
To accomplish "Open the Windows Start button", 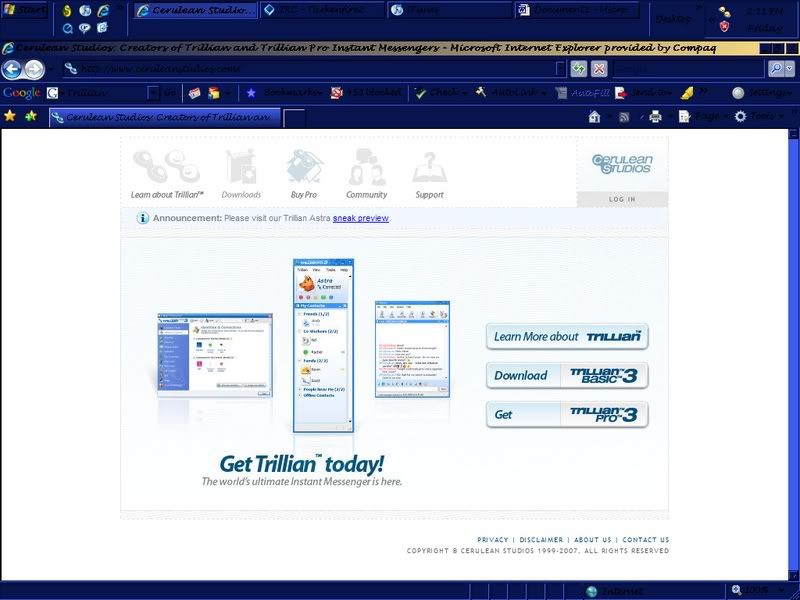I will pyautogui.click(x=24, y=10).
